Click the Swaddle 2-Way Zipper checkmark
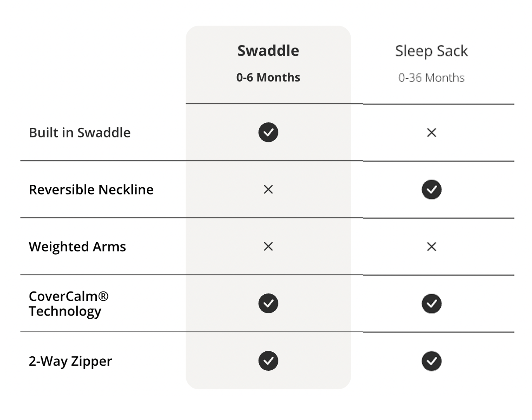 coord(268,361)
